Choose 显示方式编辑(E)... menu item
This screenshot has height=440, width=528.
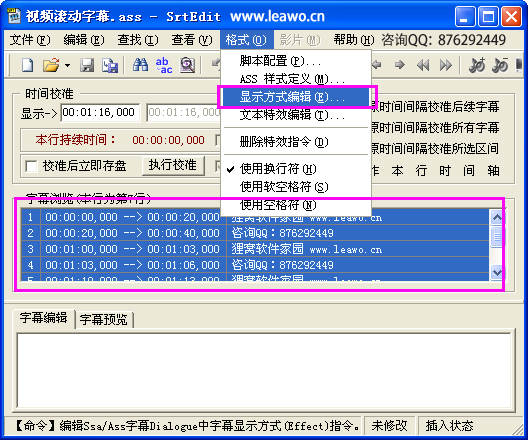click(296, 97)
